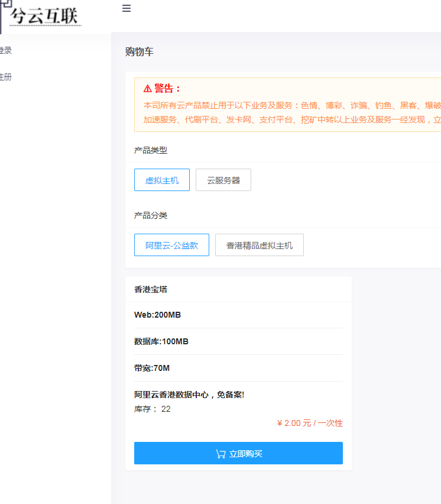441x504 pixels.
Task: Click the 购物车 page heading
Action: (140, 51)
